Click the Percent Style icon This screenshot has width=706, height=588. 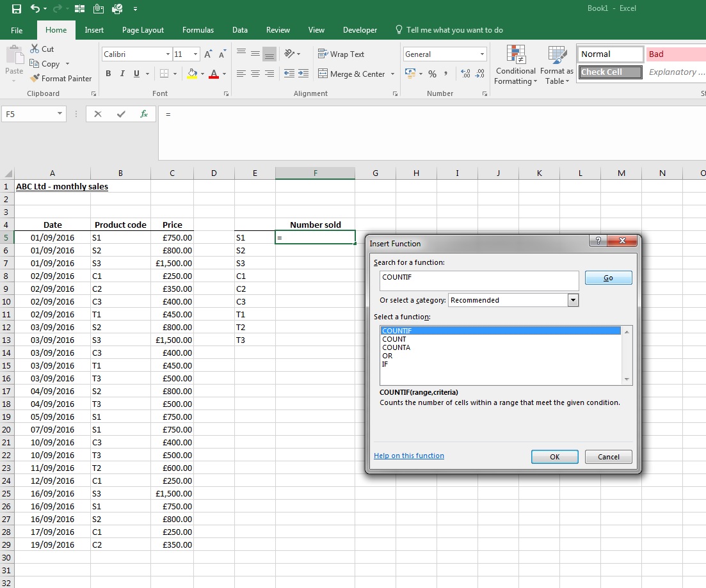tap(432, 74)
